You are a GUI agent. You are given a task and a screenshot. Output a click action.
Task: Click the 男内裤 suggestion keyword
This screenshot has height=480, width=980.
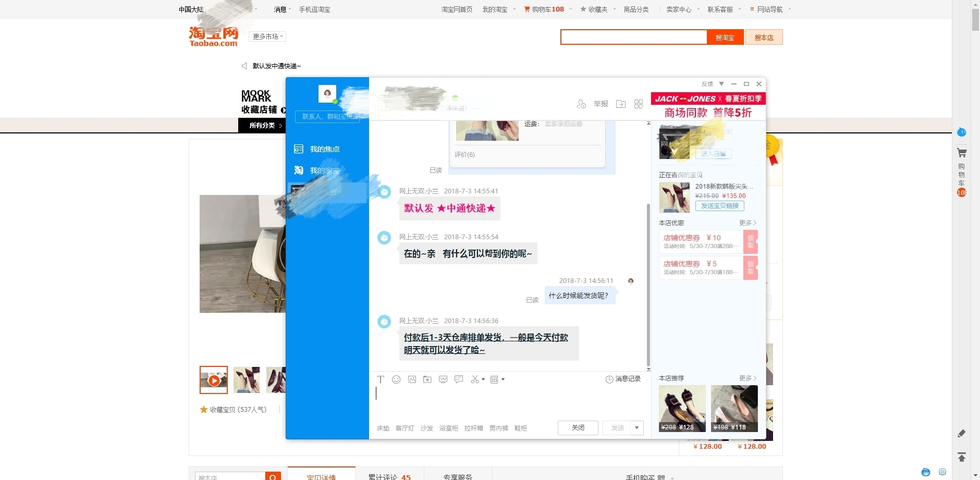tap(499, 428)
